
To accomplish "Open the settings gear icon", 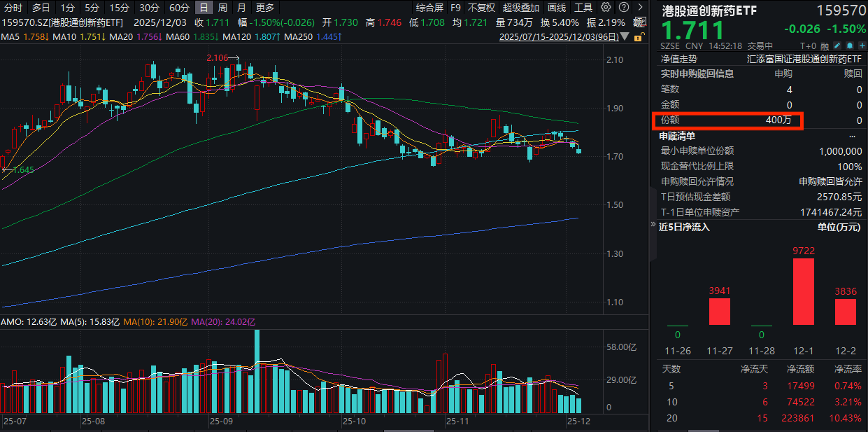I will click(x=606, y=8).
